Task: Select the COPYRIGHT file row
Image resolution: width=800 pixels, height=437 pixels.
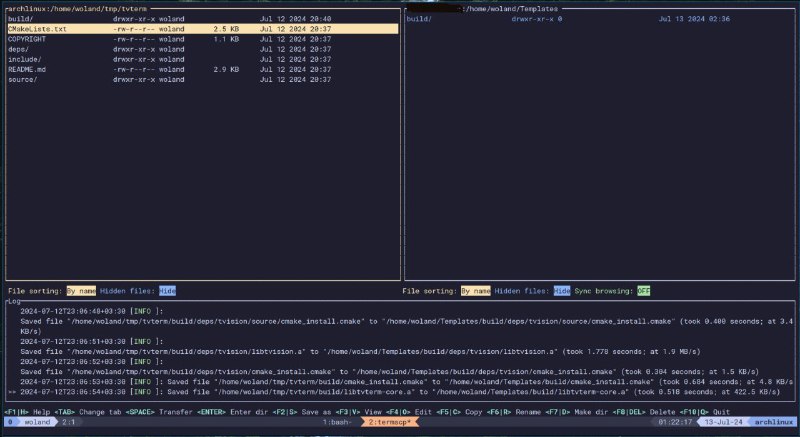Action: coord(203,39)
